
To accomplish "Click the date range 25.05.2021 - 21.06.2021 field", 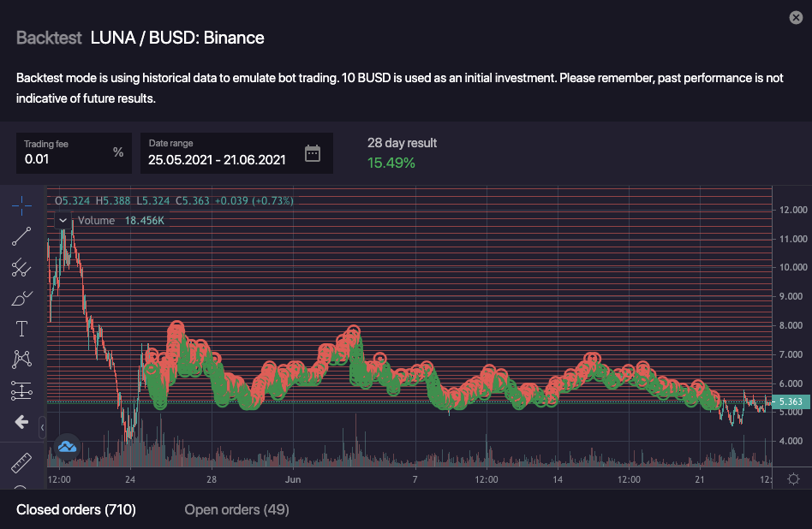I will point(217,159).
